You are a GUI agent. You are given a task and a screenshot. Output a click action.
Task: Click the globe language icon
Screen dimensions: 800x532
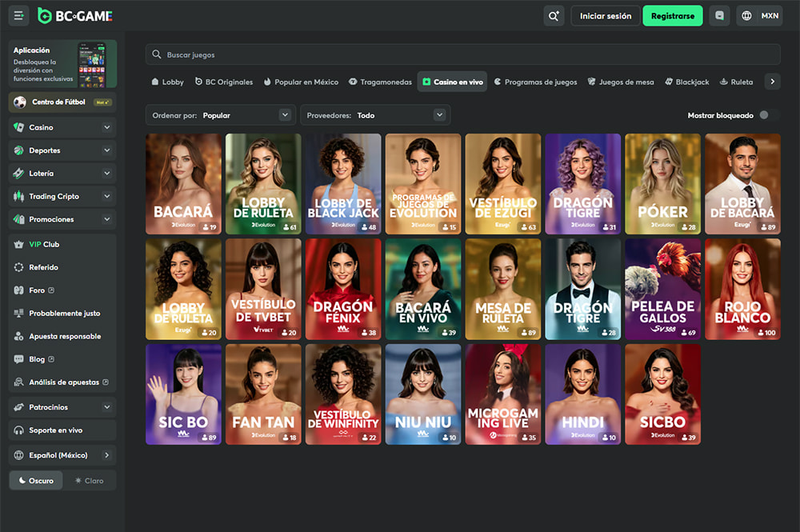coord(746,16)
